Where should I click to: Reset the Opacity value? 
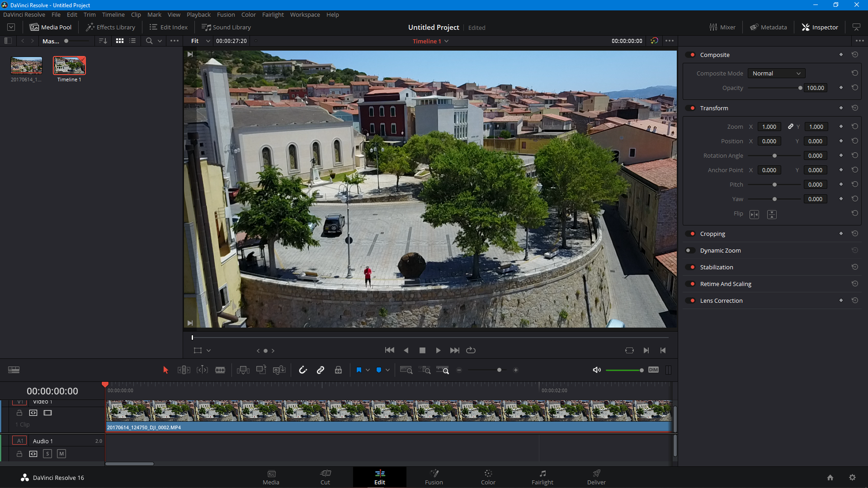pyautogui.click(x=854, y=88)
